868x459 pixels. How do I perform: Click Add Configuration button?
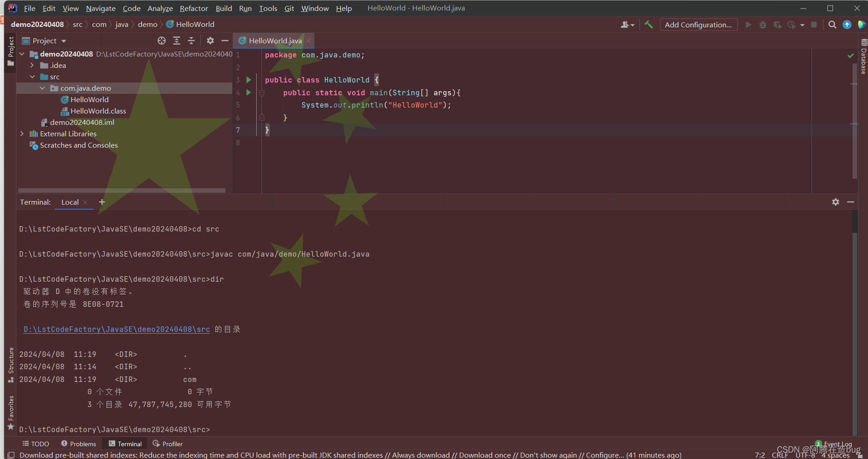698,25
